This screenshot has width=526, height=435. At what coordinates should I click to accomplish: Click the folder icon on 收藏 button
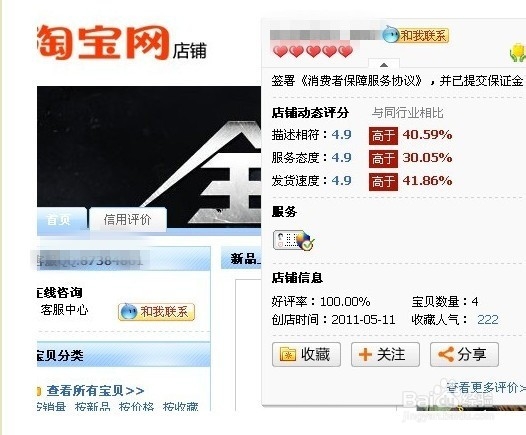288,355
